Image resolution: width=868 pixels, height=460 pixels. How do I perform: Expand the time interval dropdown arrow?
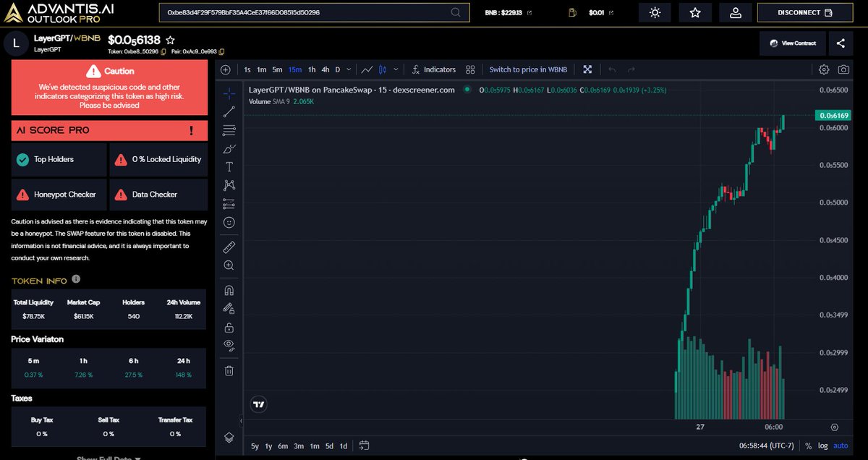pos(349,69)
